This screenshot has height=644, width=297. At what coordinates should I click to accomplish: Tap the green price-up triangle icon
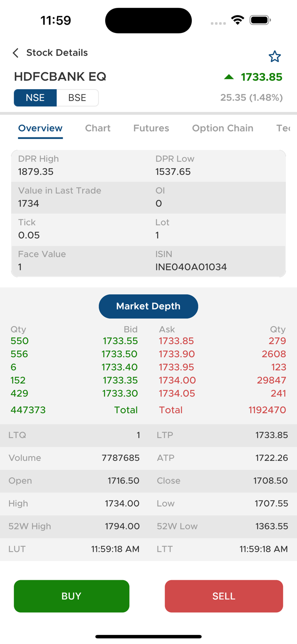tap(229, 77)
